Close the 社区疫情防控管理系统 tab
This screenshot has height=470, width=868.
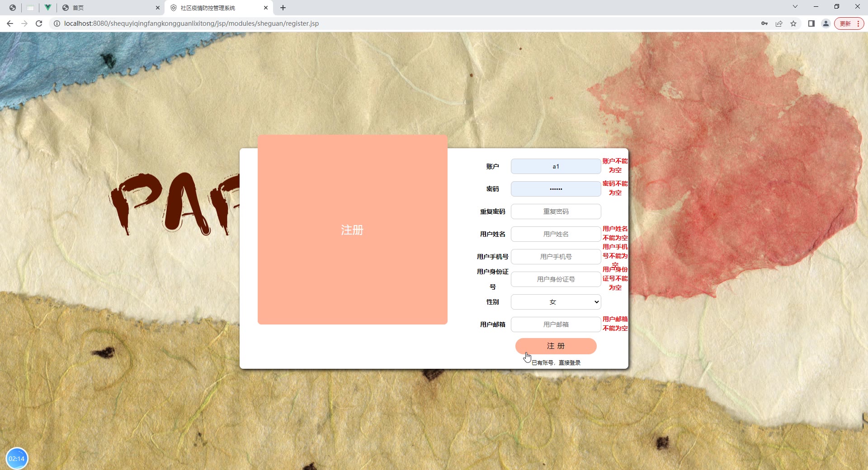[x=266, y=8]
